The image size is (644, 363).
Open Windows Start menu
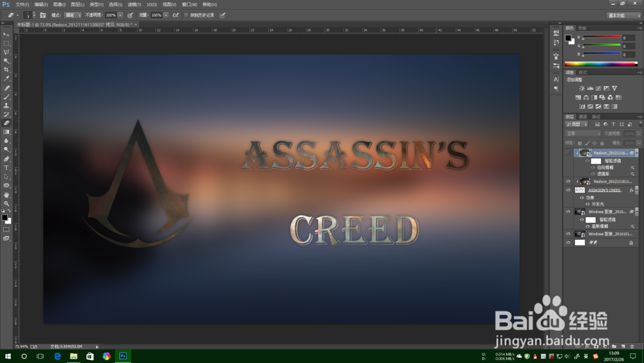coord(8,356)
